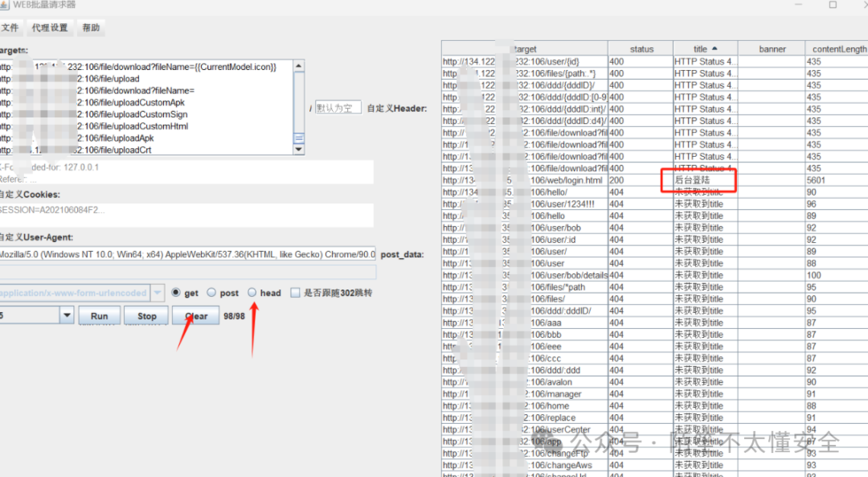Viewport: 868px width, 477px height.
Task: Minimize the WEB批量请求器 window
Action: click(x=798, y=5)
